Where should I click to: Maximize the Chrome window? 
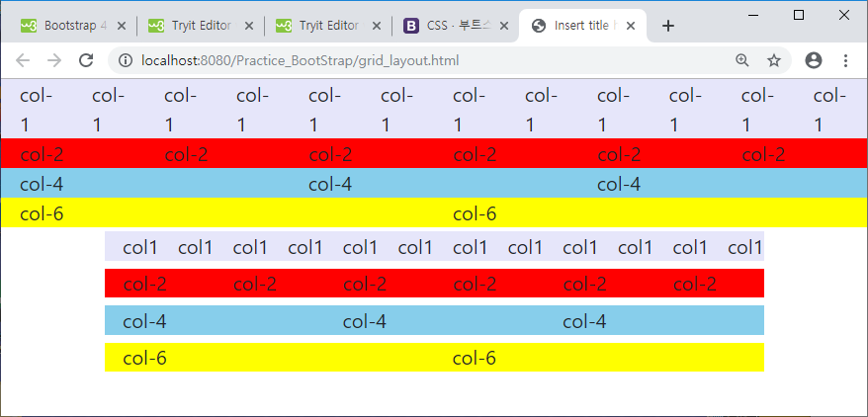799,15
